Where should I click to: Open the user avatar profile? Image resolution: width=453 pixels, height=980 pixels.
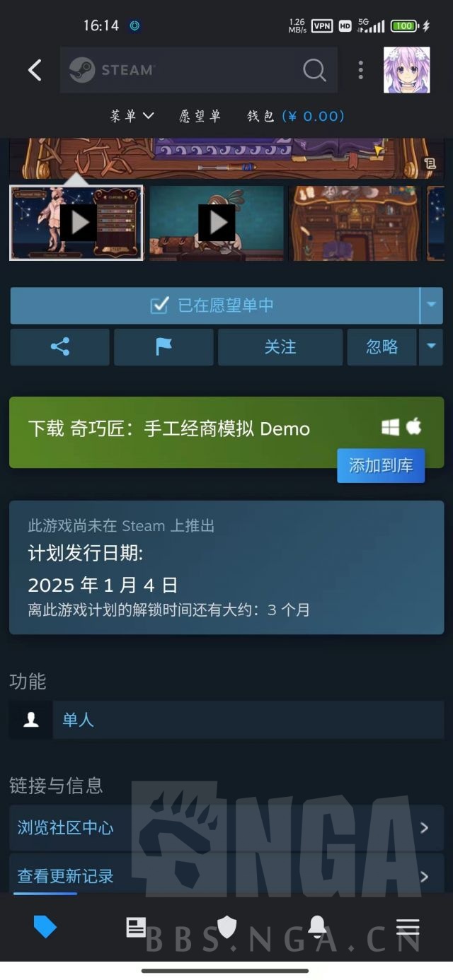[x=406, y=70]
